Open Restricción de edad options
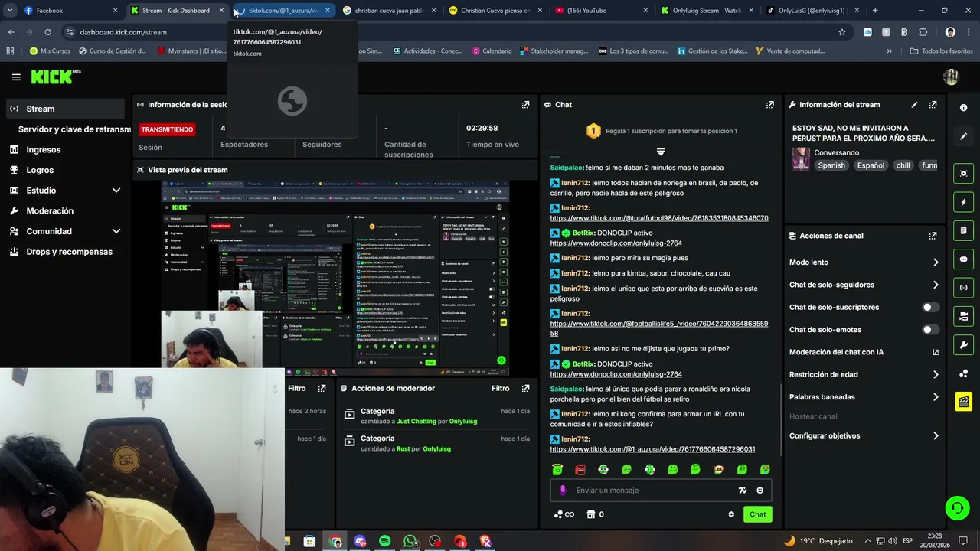 click(864, 375)
